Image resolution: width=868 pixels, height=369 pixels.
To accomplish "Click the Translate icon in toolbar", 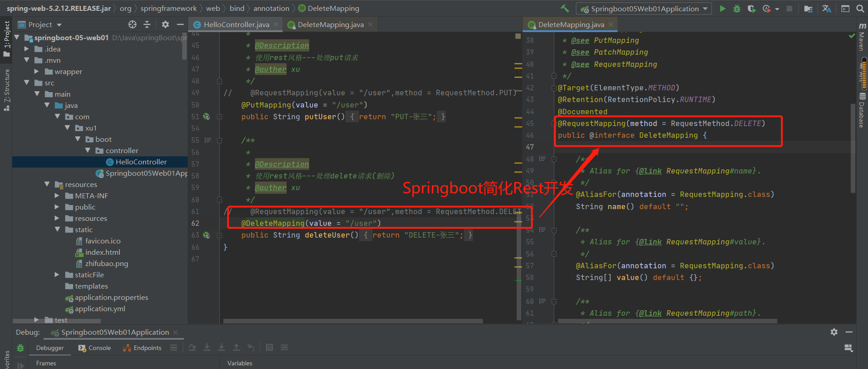I will click(826, 9).
